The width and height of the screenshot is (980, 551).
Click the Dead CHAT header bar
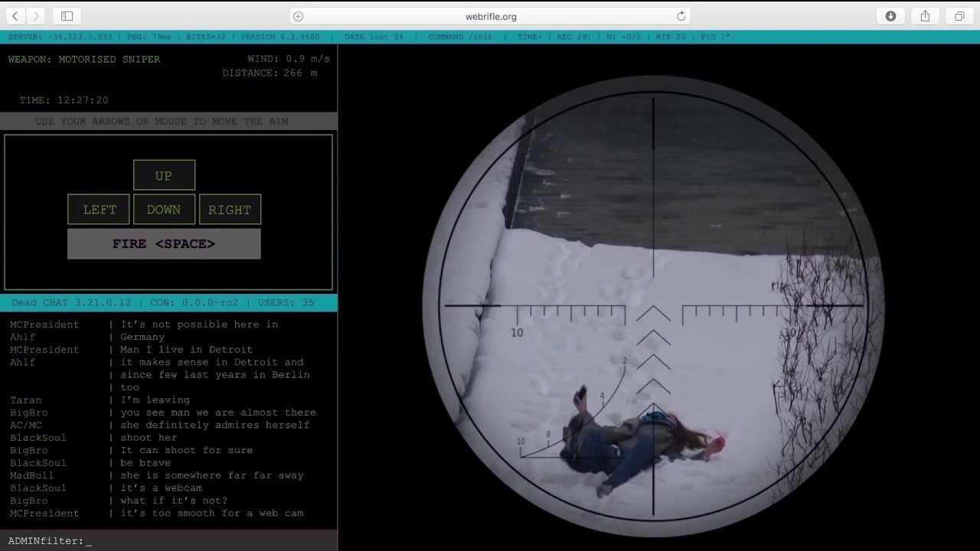coord(168,302)
